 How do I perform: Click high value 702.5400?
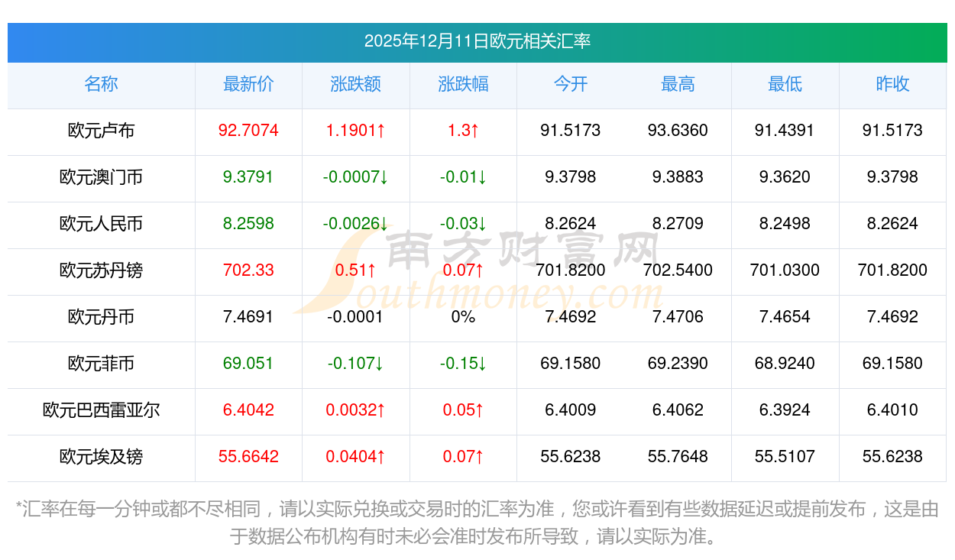coord(678,270)
